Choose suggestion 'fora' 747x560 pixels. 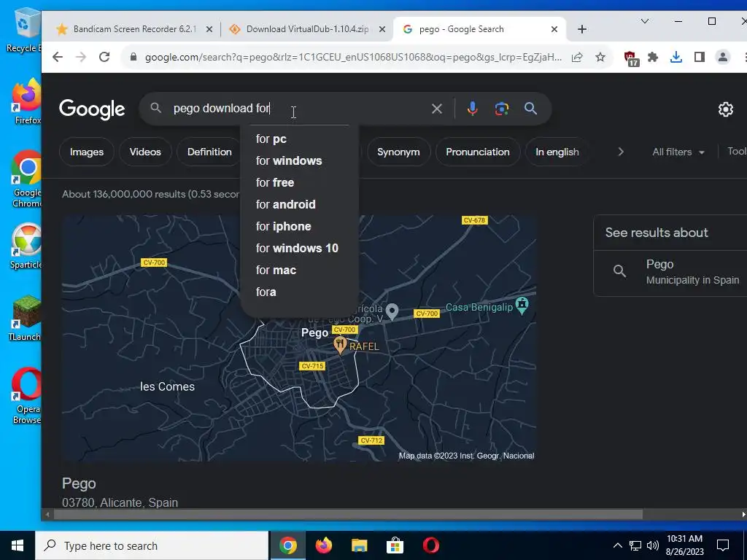point(299,292)
